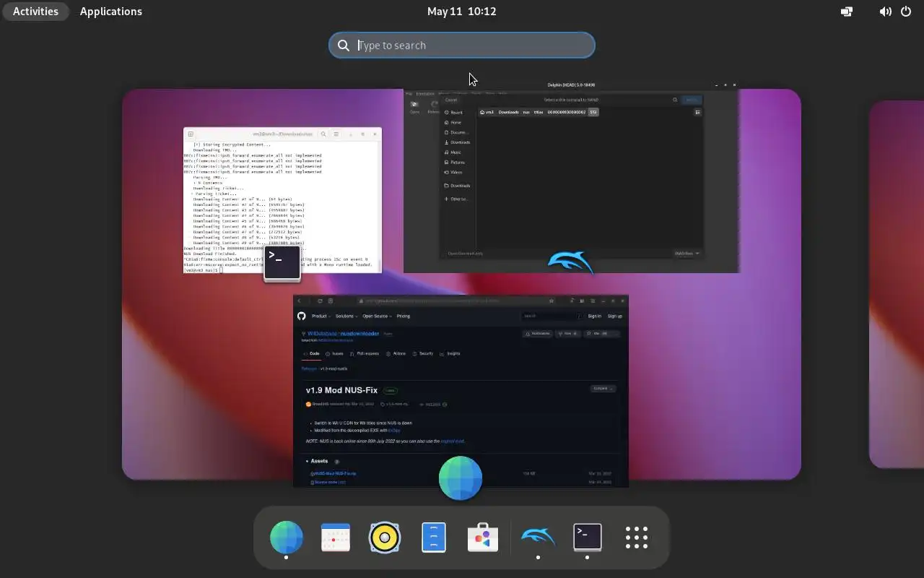Launch Software shopping bag icon in dock
924x578 pixels.
[483, 538]
